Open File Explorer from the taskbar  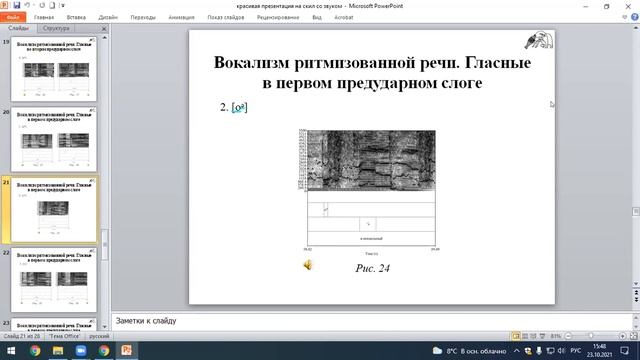58,351
